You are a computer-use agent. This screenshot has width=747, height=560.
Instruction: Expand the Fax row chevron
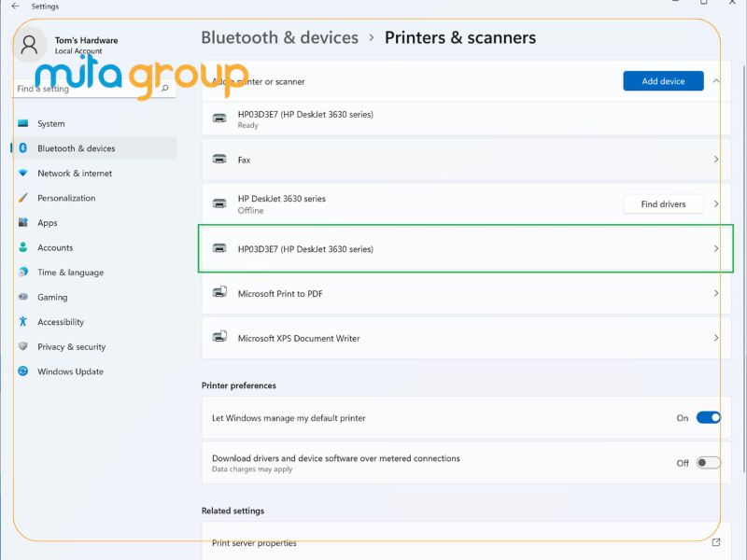[x=715, y=159]
